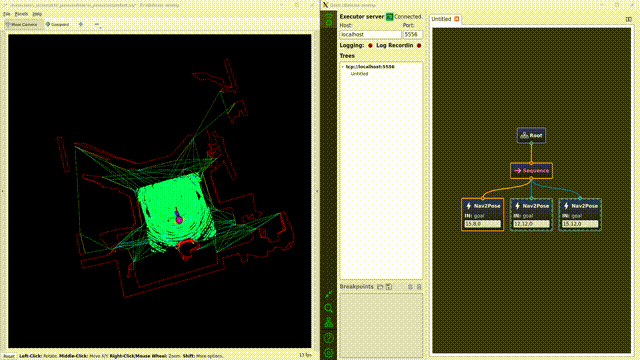Select the Sequence node

pos(531,171)
